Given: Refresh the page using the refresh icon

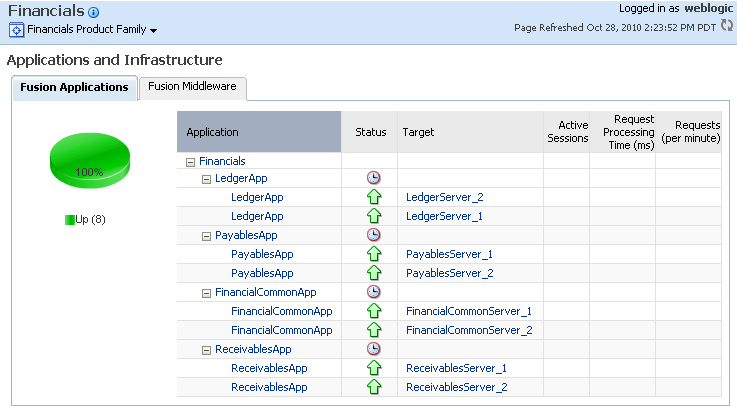Looking at the screenshot, I should 727,25.
